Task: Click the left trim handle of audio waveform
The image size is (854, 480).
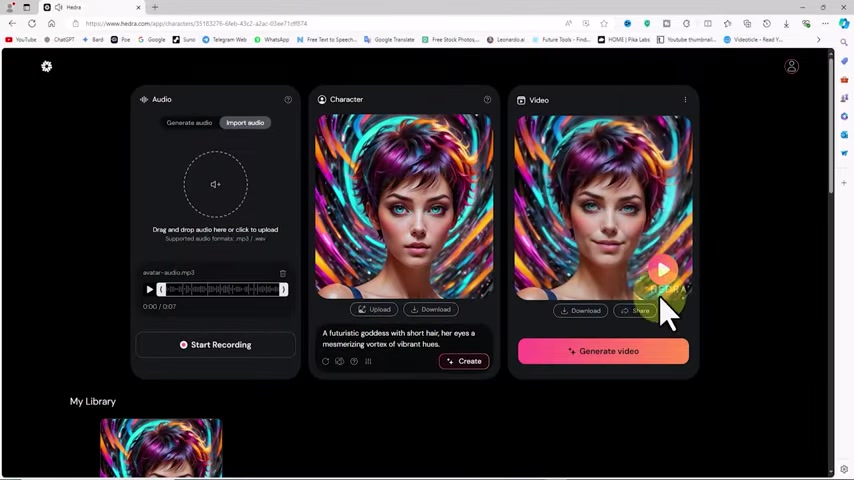Action: (x=161, y=289)
